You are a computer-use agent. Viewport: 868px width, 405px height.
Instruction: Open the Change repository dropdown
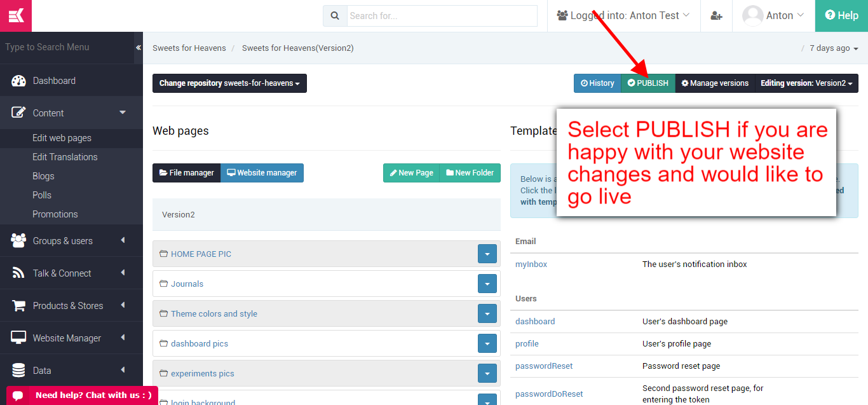[229, 83]
